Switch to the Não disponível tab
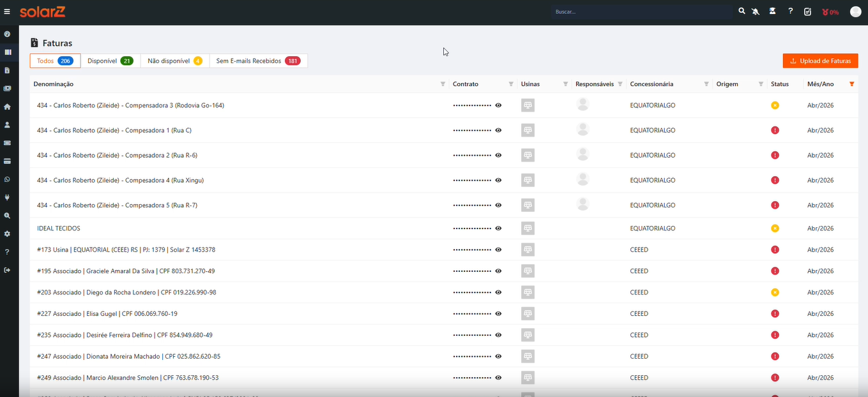 (175, 61)
